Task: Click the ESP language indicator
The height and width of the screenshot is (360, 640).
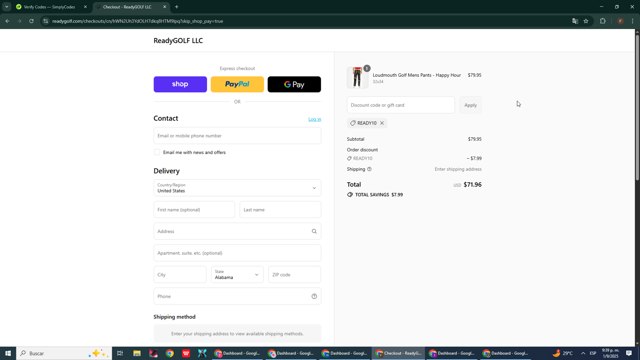Action: point(593,353)
